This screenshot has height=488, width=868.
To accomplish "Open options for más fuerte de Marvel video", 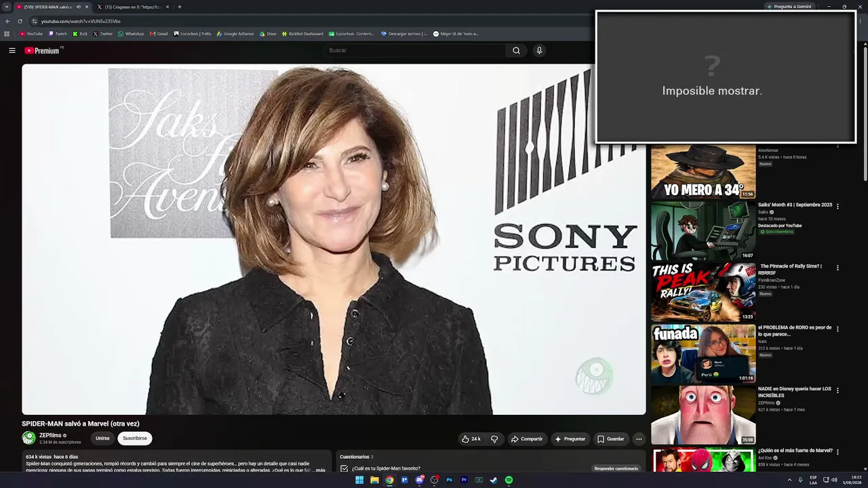I will [837, 451].
